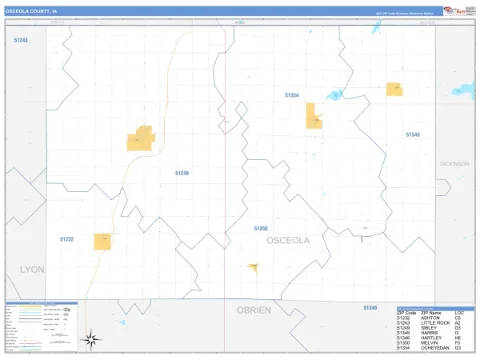Click the 'OSCEOLA COUNTY, IA' map title
Image resolution: width=480 pixels, height=360 pixels.
coord(31,11)
